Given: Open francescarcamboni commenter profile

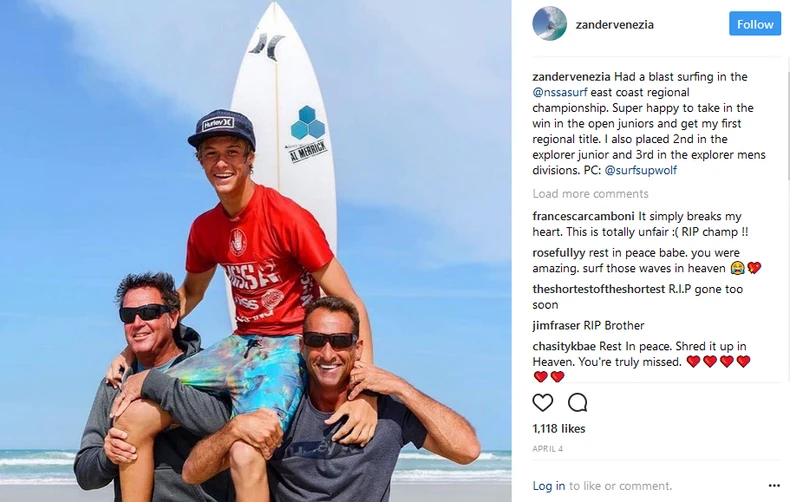Looking at the screenshot, I should (x=583, y=216).
